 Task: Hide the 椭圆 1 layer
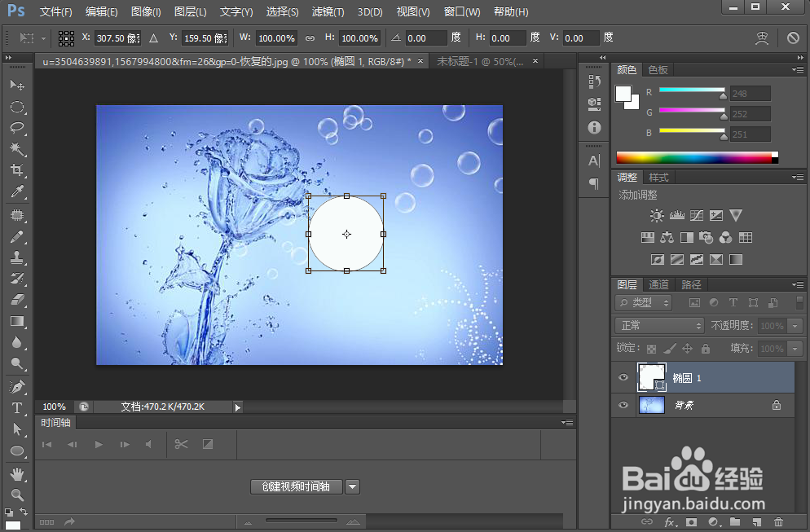(x=623, y=377)
